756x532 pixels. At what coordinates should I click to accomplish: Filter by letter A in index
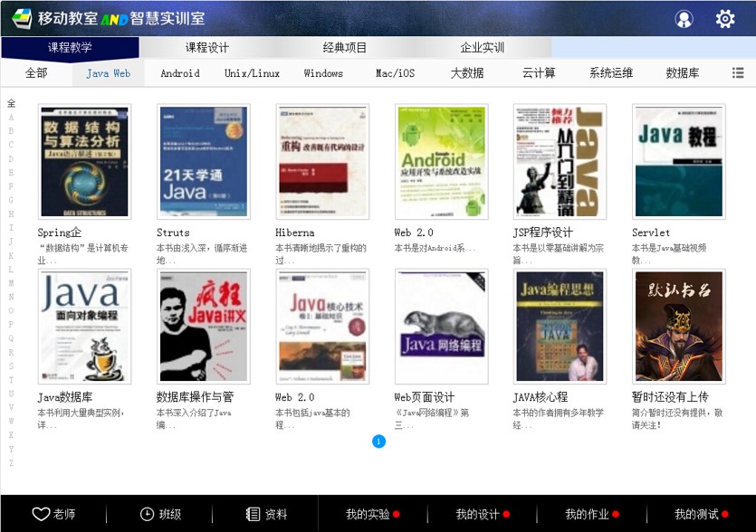11,117
